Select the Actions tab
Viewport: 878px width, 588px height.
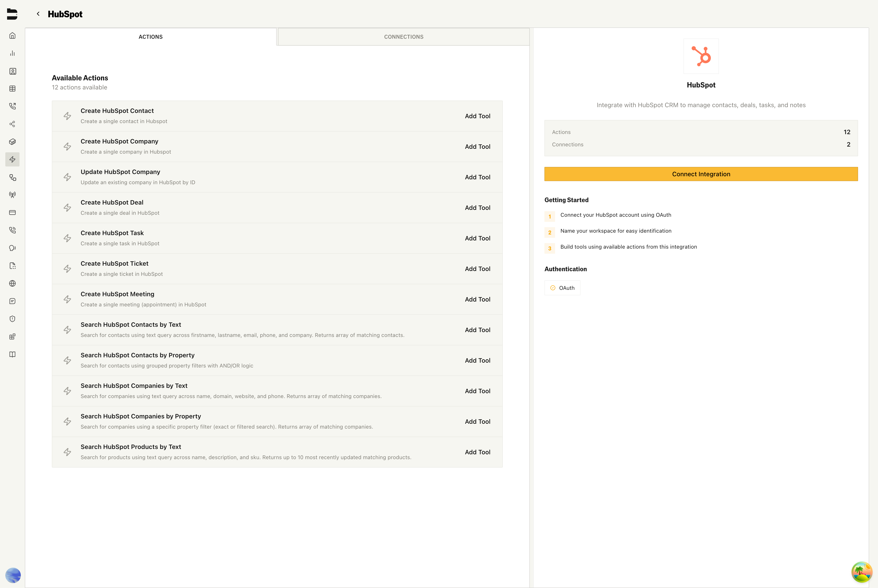(x=150, y=37)
